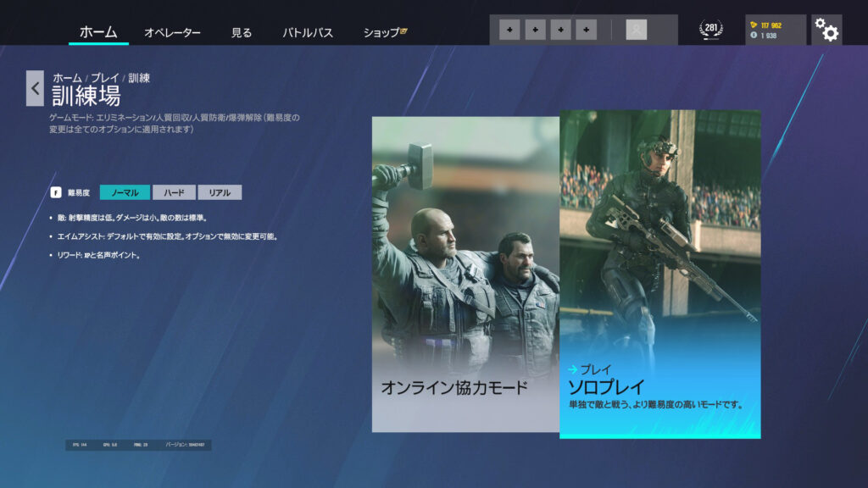The height and width of the screenshot is (488, 868).
Task: Open the player avatar profile icon
Action: coord(636,30)
